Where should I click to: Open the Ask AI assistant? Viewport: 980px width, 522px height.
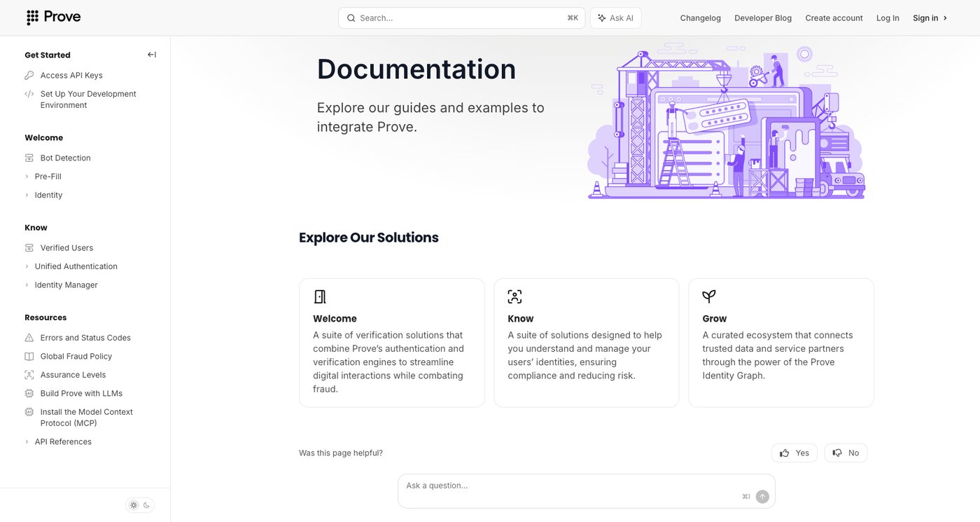coord(614,18)
